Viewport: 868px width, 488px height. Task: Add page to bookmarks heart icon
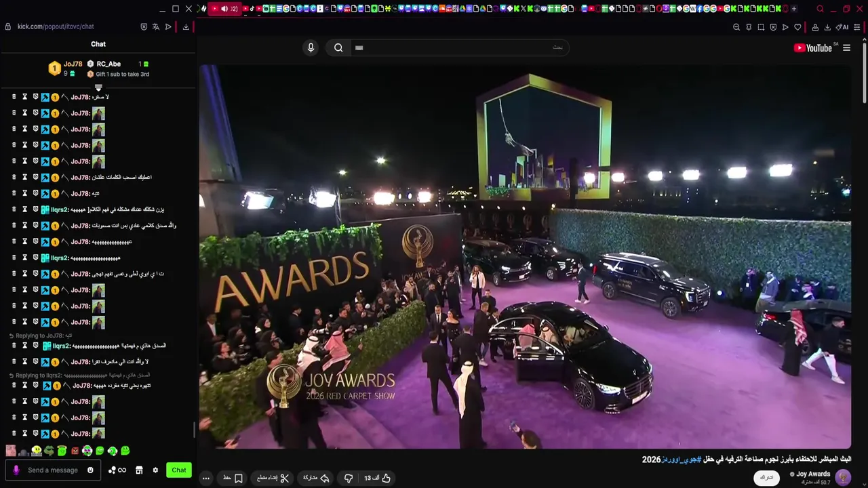[797, 27]
